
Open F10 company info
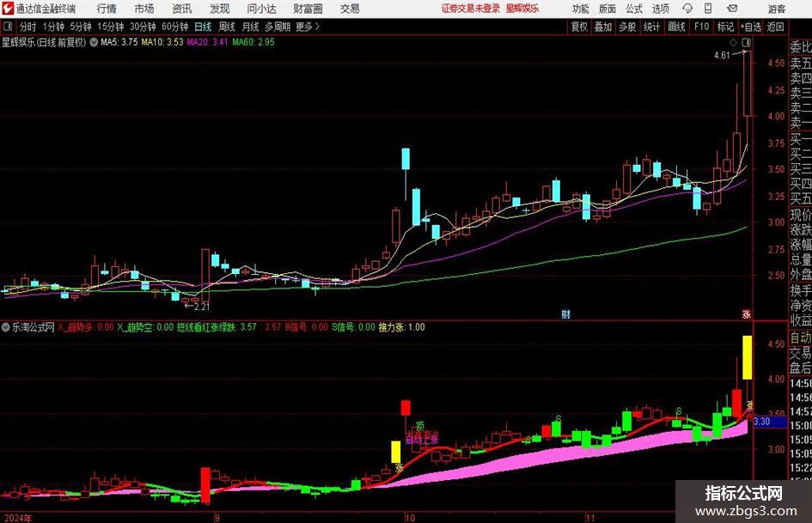[701, 27]
